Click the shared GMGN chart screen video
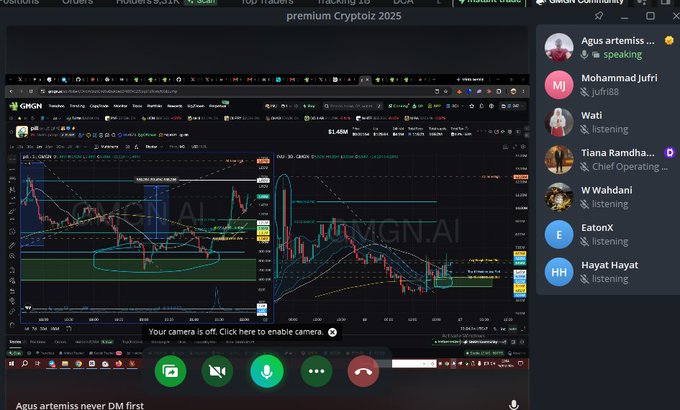This screenshot has width=680, height=410. pos(267,221)
